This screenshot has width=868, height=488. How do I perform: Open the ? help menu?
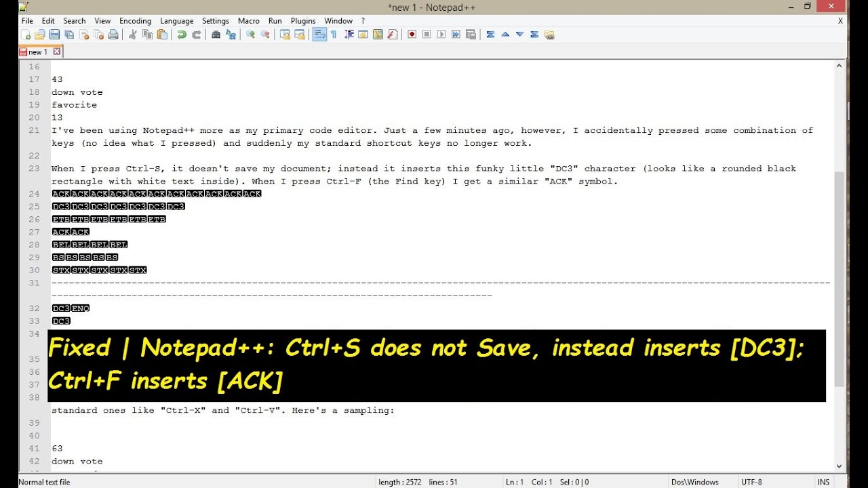363,21
